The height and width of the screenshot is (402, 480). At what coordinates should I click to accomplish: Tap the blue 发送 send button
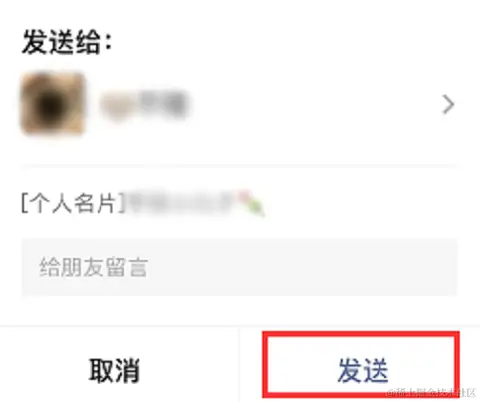(x=362, y=370)
